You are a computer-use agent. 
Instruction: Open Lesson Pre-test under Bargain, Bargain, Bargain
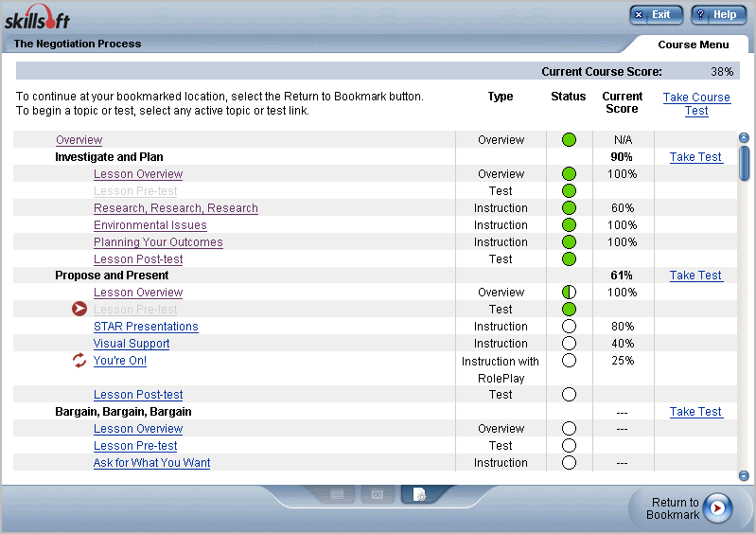(x=135, y=446)
